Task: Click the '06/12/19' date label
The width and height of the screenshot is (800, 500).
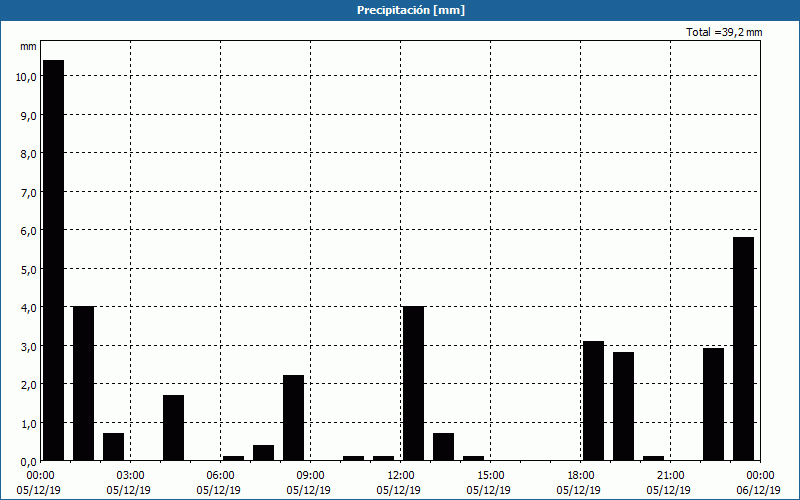Action: [758, 490]
